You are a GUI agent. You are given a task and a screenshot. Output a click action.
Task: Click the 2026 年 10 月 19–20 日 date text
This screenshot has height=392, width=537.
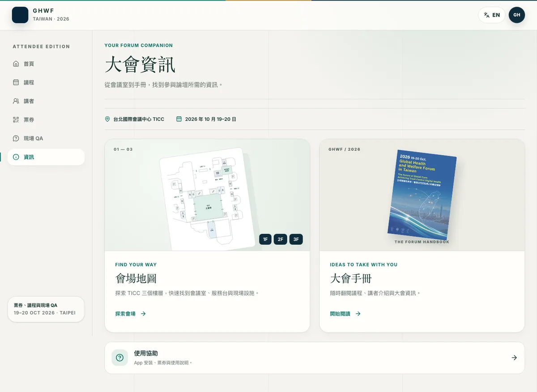tap(211, 119)
